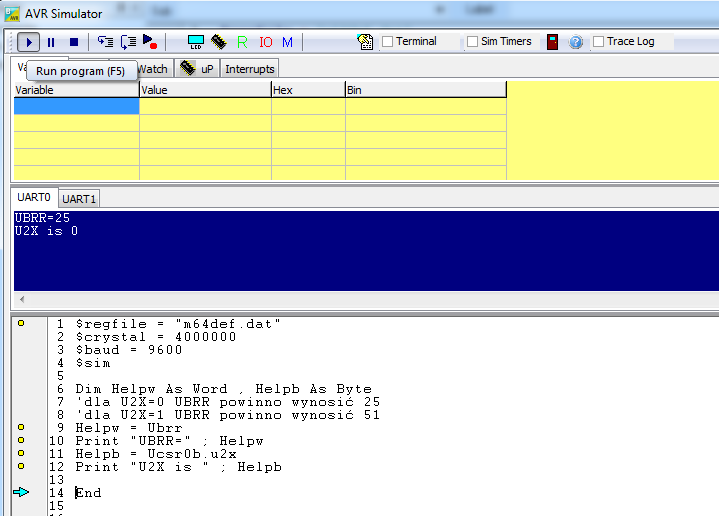Show the LCD hardware simulation icon
Viewport: 719px width, 516px height.
point(196,42)
